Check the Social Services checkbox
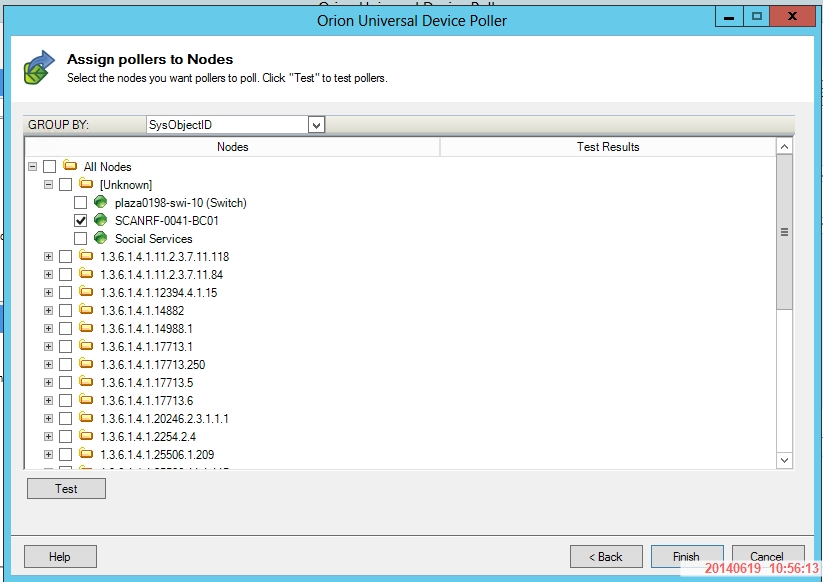The image size is (823, 582). coord(80,238)
